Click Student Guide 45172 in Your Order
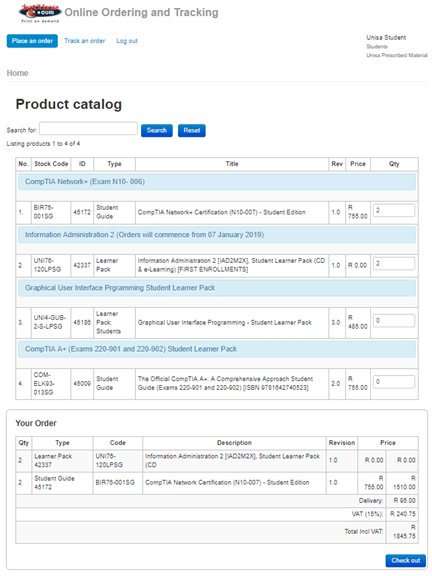 (54, 483)
